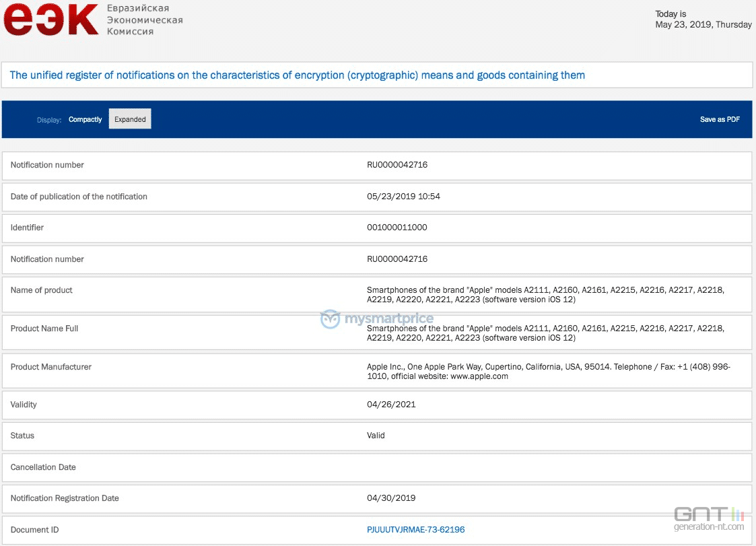Click the Status row label
The image size is (756, 546).
(22, 436)
